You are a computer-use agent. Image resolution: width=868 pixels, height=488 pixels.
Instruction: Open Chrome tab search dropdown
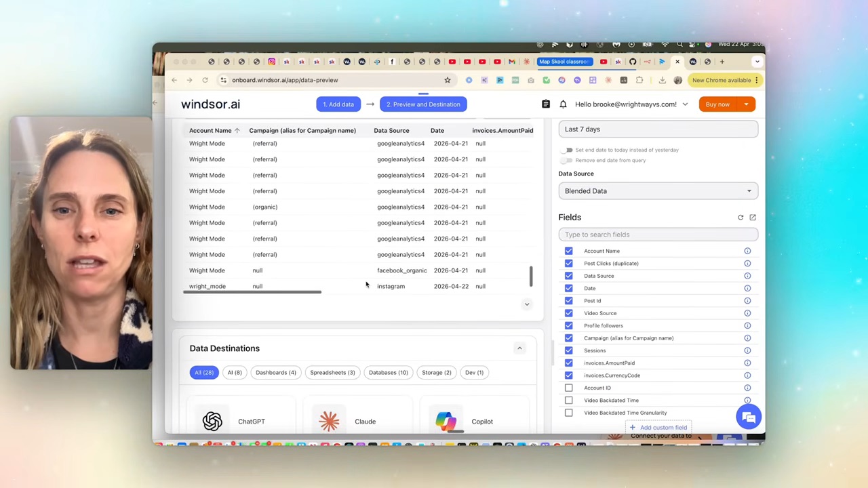point(757,62)
